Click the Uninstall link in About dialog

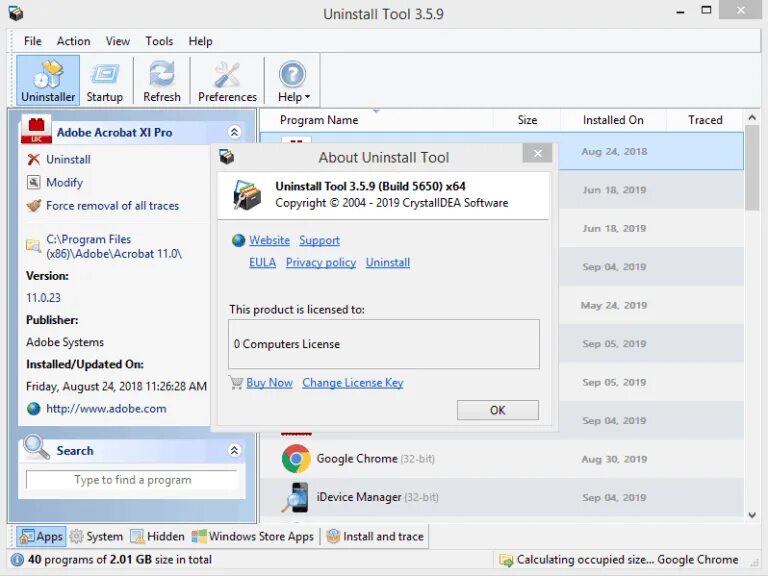388,263
